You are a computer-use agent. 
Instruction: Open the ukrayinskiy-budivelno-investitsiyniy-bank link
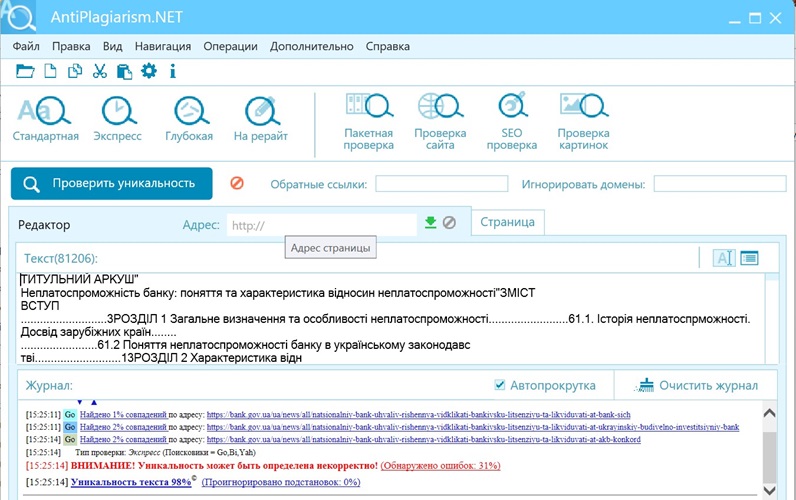(473, 427)
